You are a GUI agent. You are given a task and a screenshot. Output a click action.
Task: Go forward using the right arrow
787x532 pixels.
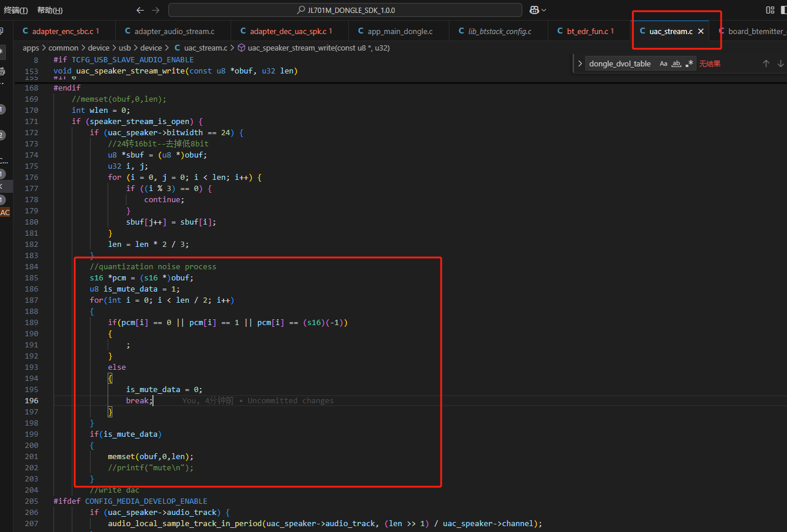click(155, 10)
